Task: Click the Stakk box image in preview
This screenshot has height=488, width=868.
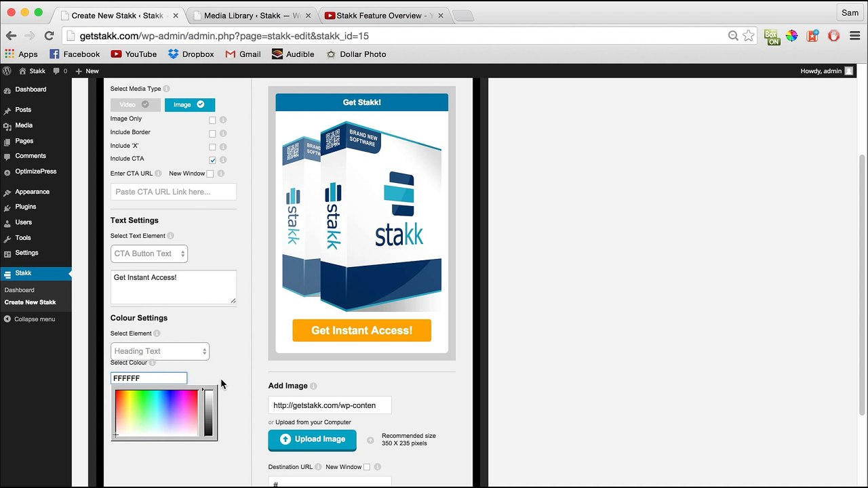Action: click(x=362, y=216)
